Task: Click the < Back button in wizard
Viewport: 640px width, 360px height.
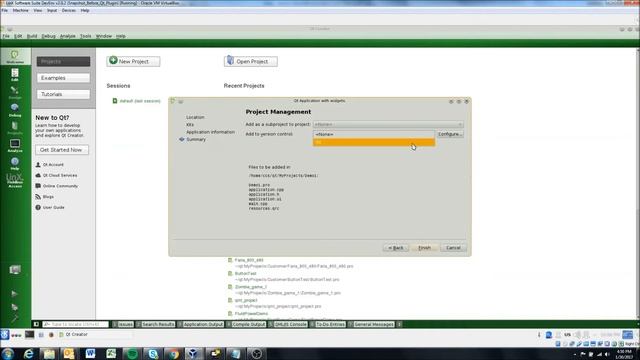Action: click(x=396, y=248)
